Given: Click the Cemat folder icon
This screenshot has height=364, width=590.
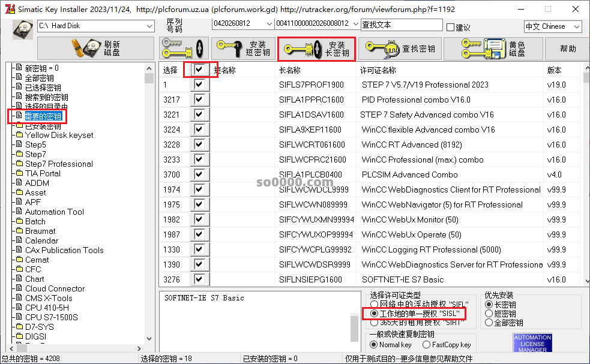Looking at the screenshot, I should click(20, 260).
